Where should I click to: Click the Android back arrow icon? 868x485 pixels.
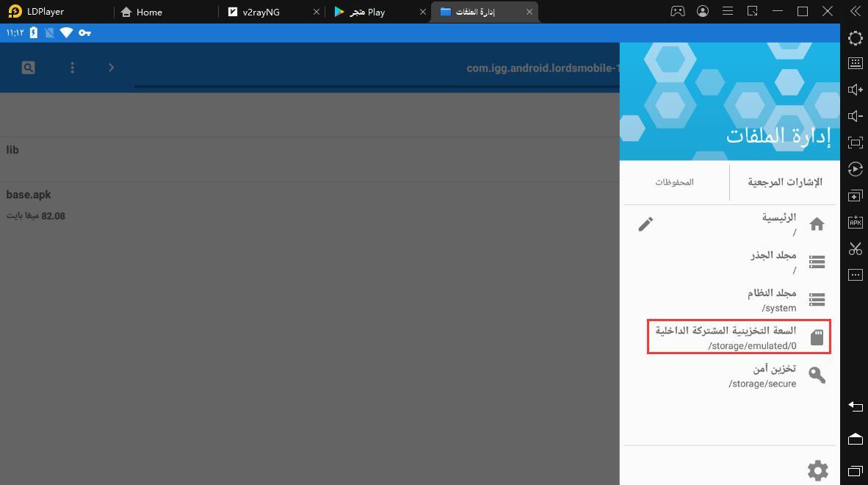point(856,407)
